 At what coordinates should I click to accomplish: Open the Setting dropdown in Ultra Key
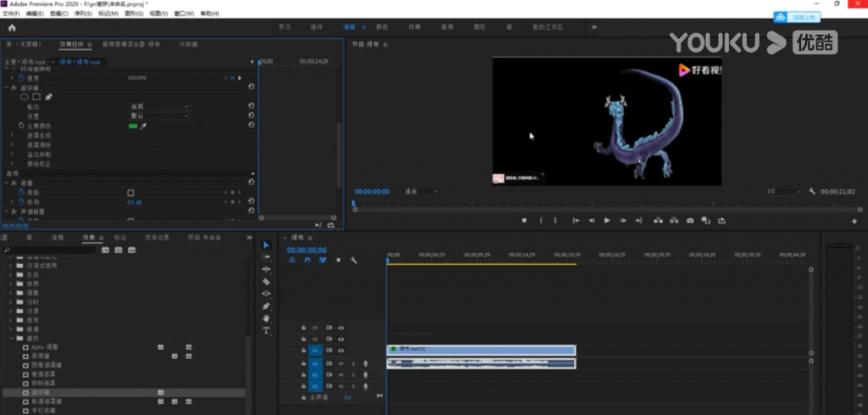point(159,116)
